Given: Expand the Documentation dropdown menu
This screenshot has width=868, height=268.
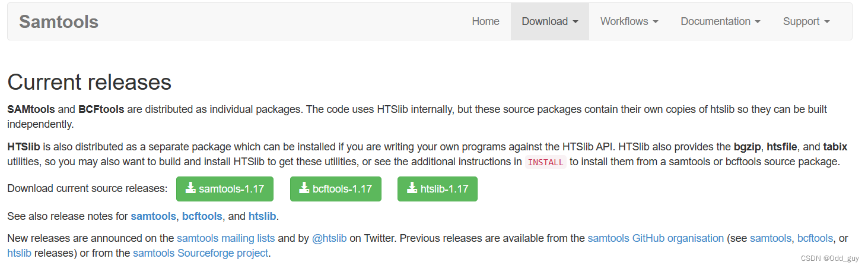Looking at the screenshot, I should (x=720, y=21).
